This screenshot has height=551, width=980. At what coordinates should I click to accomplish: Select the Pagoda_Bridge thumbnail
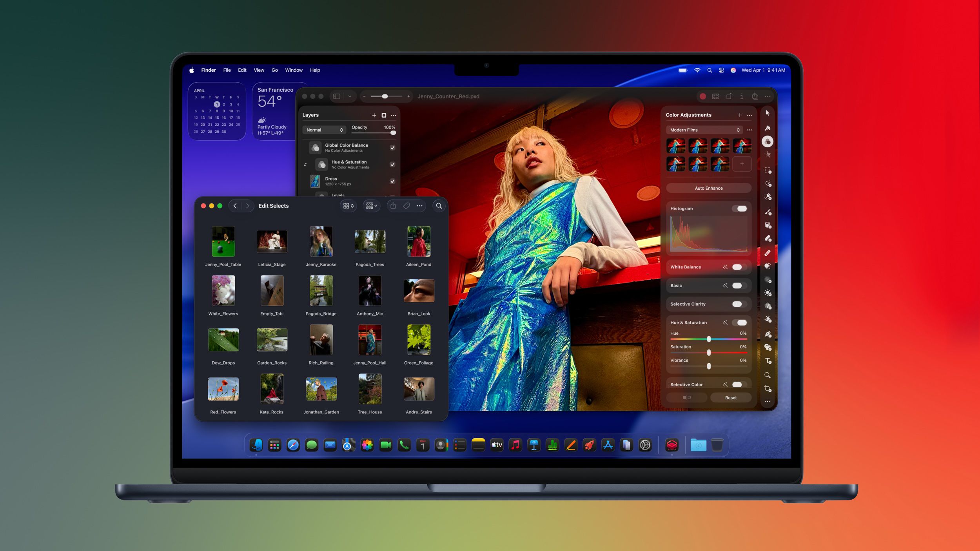[321, 290]
